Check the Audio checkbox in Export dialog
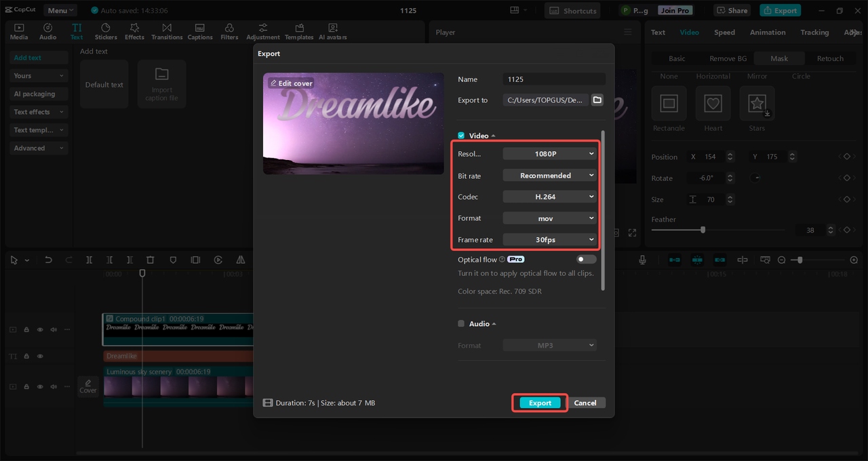 461,323
